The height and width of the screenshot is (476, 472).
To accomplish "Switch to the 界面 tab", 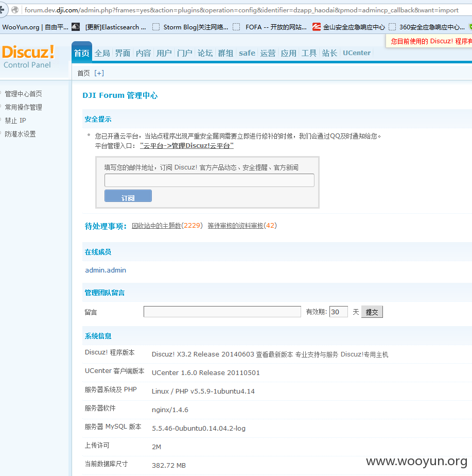I will [x=123, y=53].
